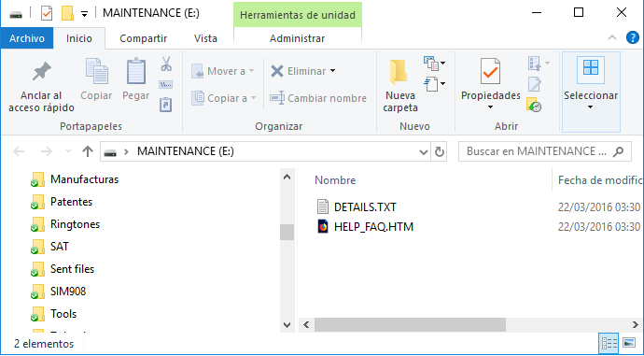Switch to details view layout icon
The width and height of the screenshot is (644, 356).
[609, 343]
